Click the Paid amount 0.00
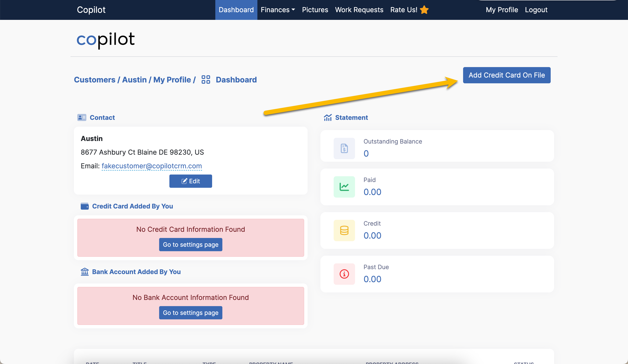628x364 pixels. pos(372,192)
